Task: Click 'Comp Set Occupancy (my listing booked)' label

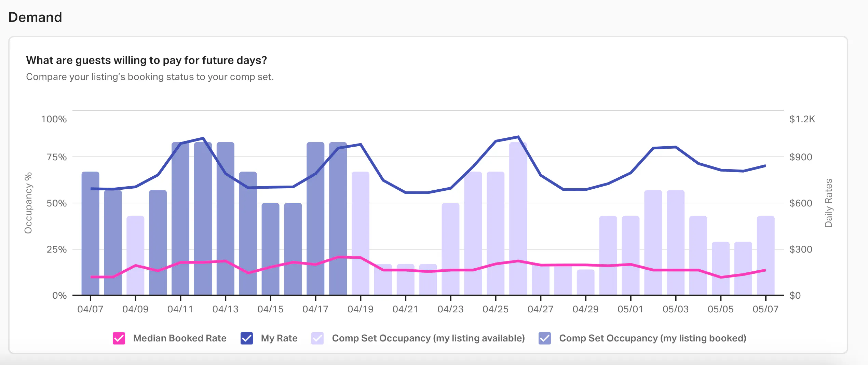Action: pyautogui.click(x=653, y=338)
